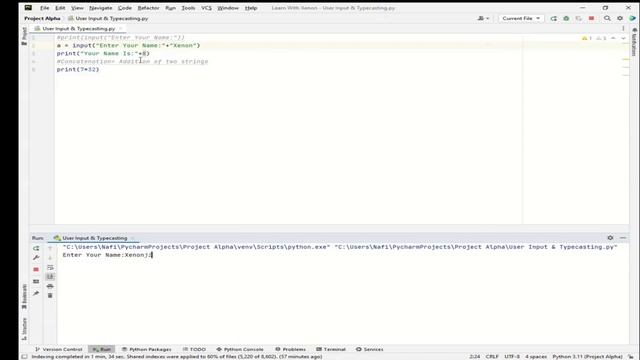
Task: Clear console output with the trash icon
Action: pyautogui.click(x=50, y=296)
